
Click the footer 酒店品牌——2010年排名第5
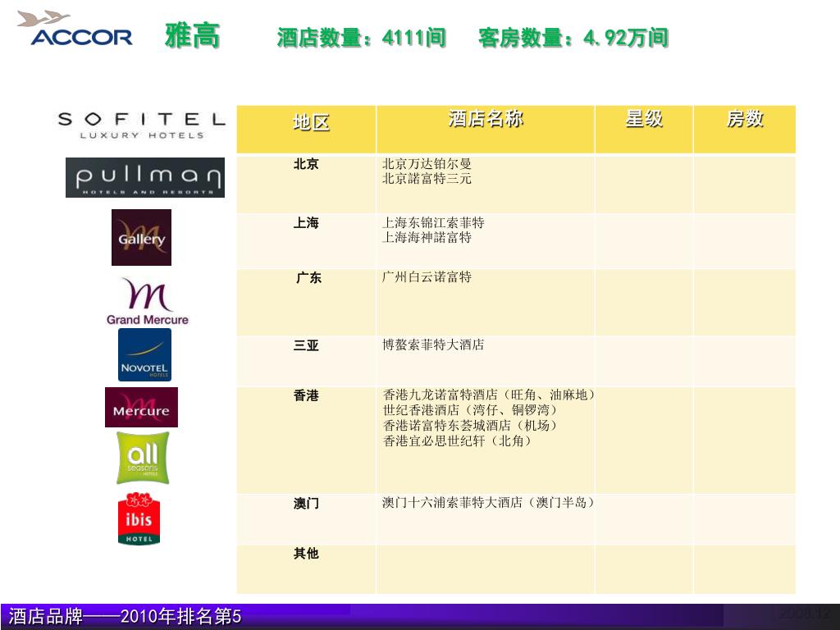[x=126, y=616]
